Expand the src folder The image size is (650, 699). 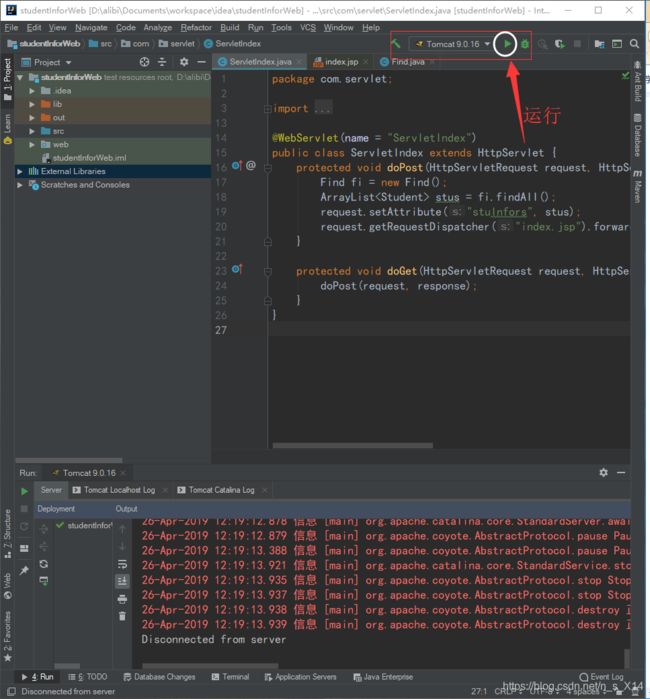click(32, 131)
